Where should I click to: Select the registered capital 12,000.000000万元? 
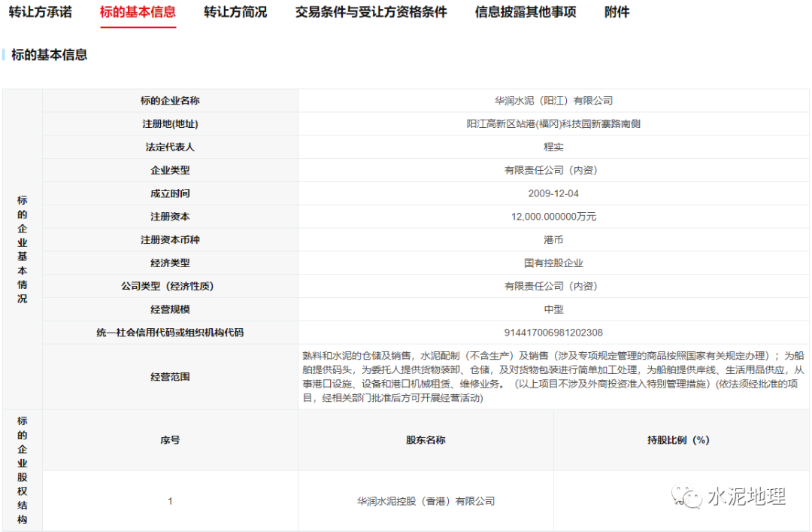point(553,217)
